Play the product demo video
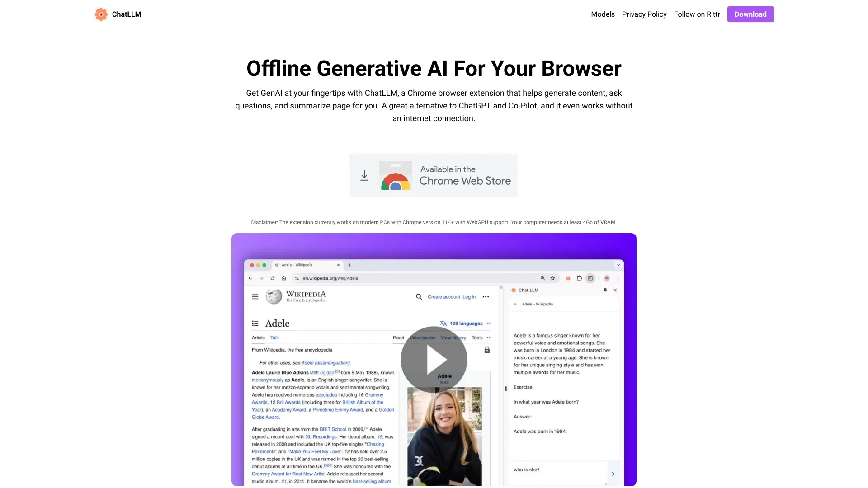Viewport: 868px width, 488px height. tap(434, 359)
